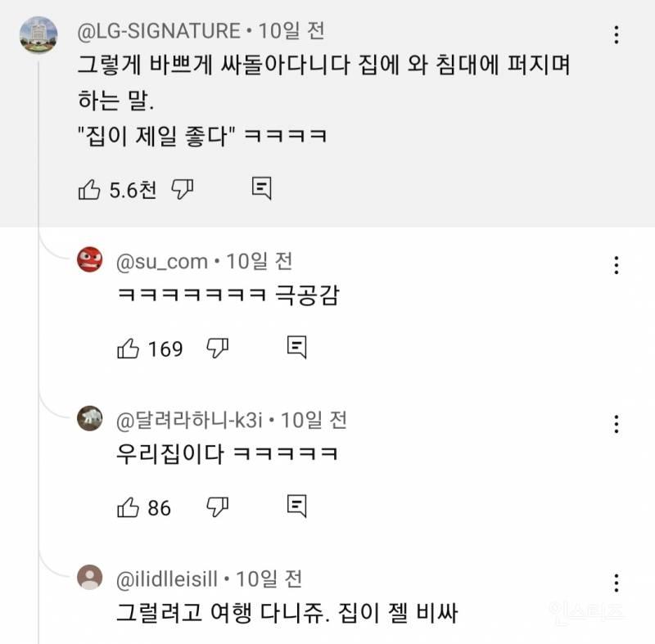Open more options for @ilidlleisill reply
Screen dimensions: 655x644
[x=617, y=582]
